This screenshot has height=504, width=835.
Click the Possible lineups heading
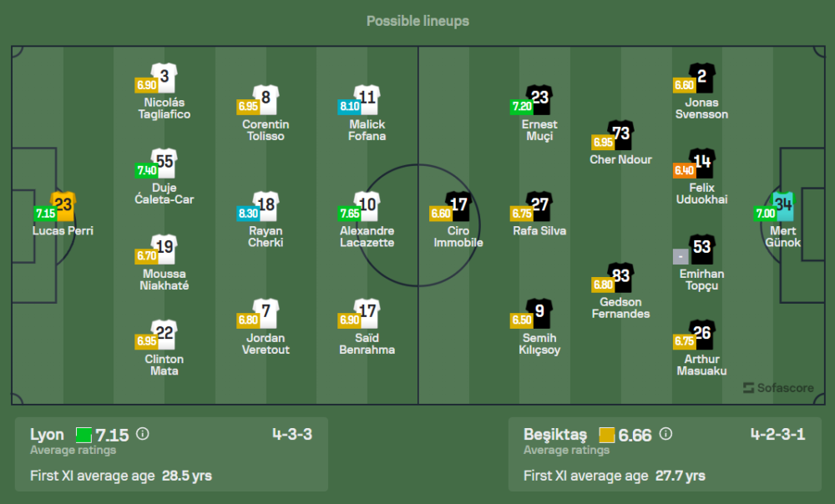[417, 21]
